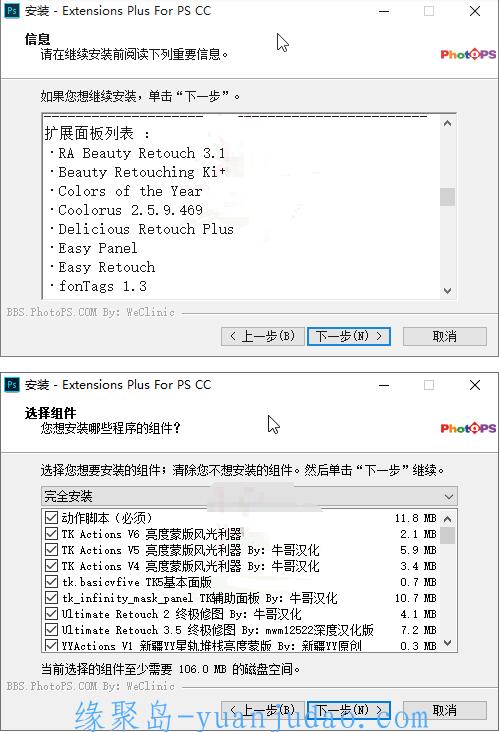Image resolution: width=500 pixels, height=732 pixels.
Task: Click the Ps icon in bottom installer title bar
Action: coord(12,385)
